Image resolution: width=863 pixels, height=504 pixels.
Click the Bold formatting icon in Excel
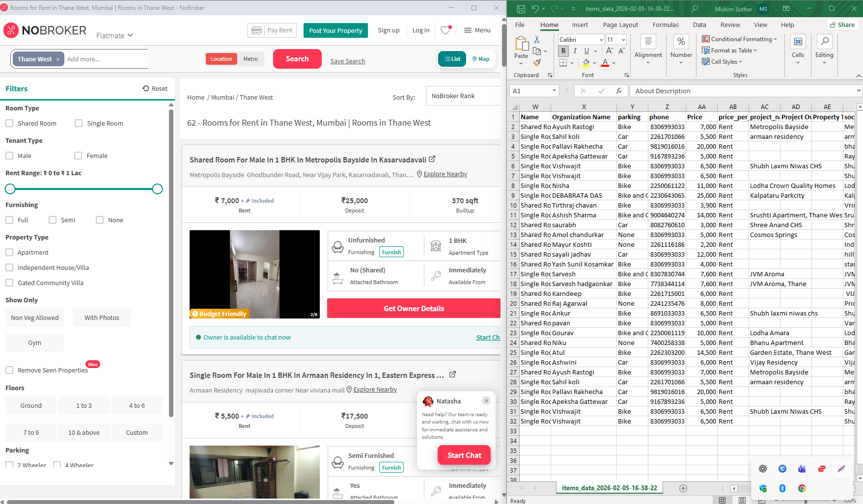(563, 51)
